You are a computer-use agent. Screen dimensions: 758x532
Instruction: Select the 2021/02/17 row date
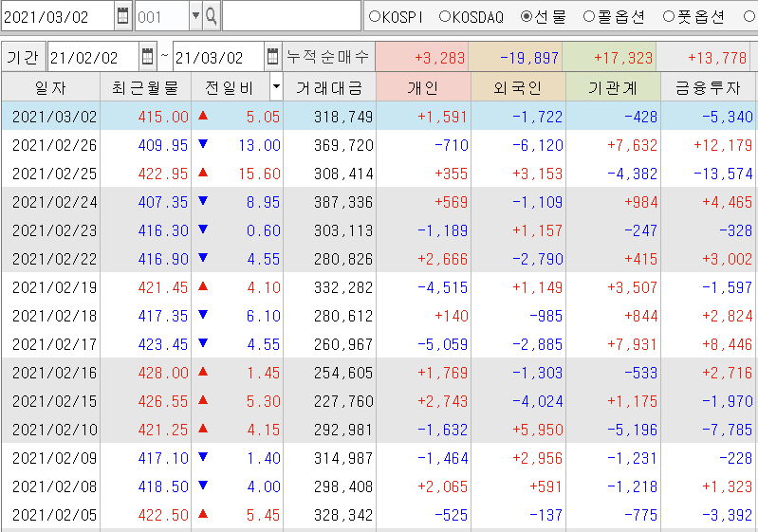tap(55, 344)
